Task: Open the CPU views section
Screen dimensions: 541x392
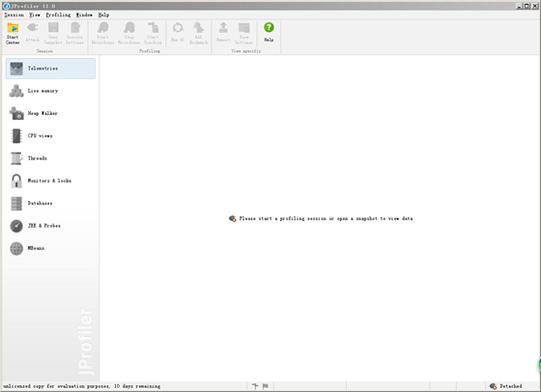Action: pyautogui.click(x=50, y=136)
